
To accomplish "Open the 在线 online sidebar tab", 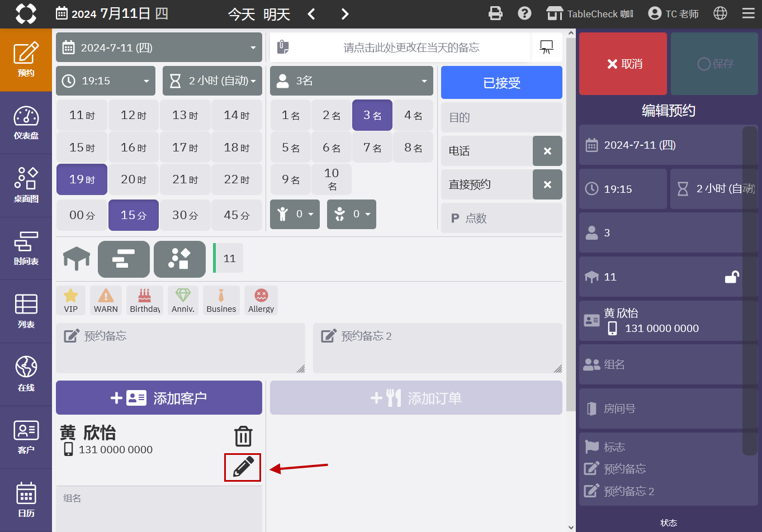I will tap(26, 374).
